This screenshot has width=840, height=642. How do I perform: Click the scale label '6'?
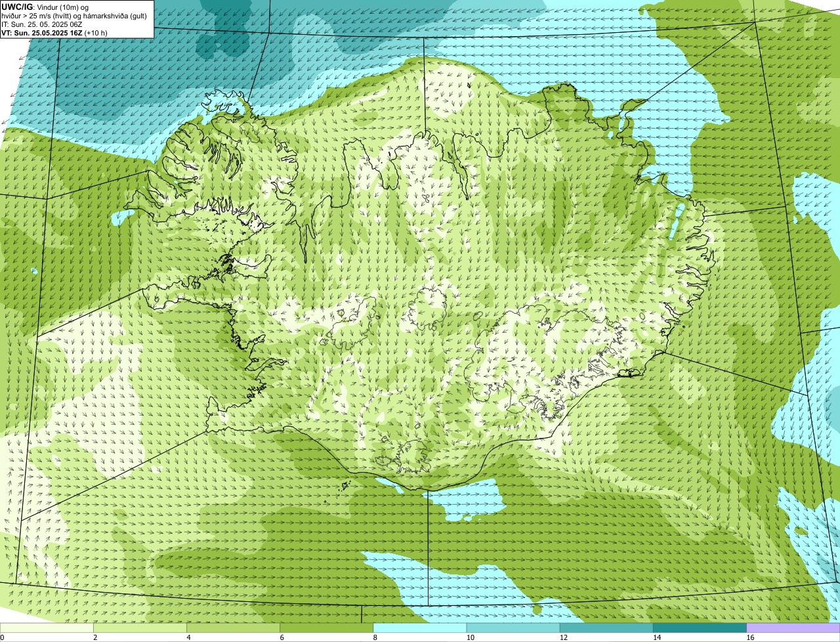point(282,637)
